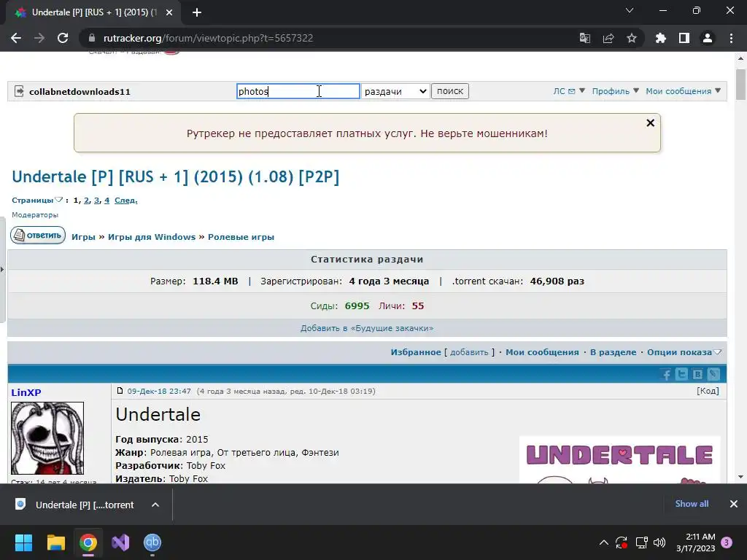Click the Undertale logo image
This screenshot has height=560, width=747.
click(x=619, y=459)
